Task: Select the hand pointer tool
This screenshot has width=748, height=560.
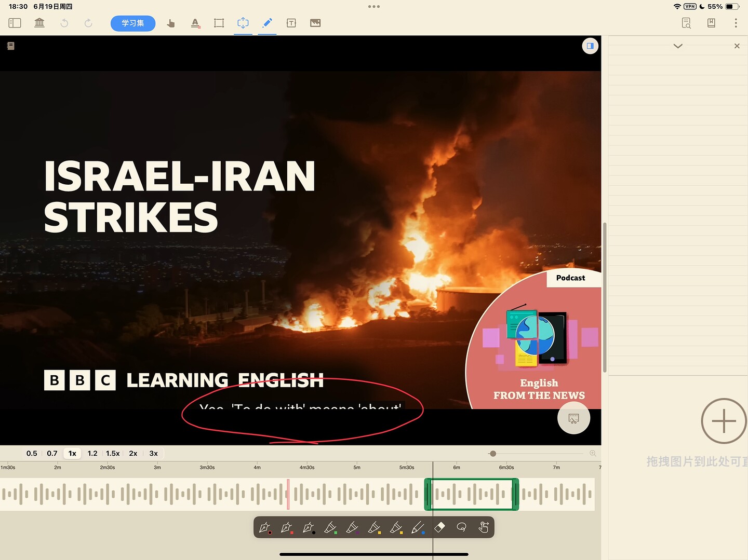Action: pyautogui.click(x=170, y=23)
